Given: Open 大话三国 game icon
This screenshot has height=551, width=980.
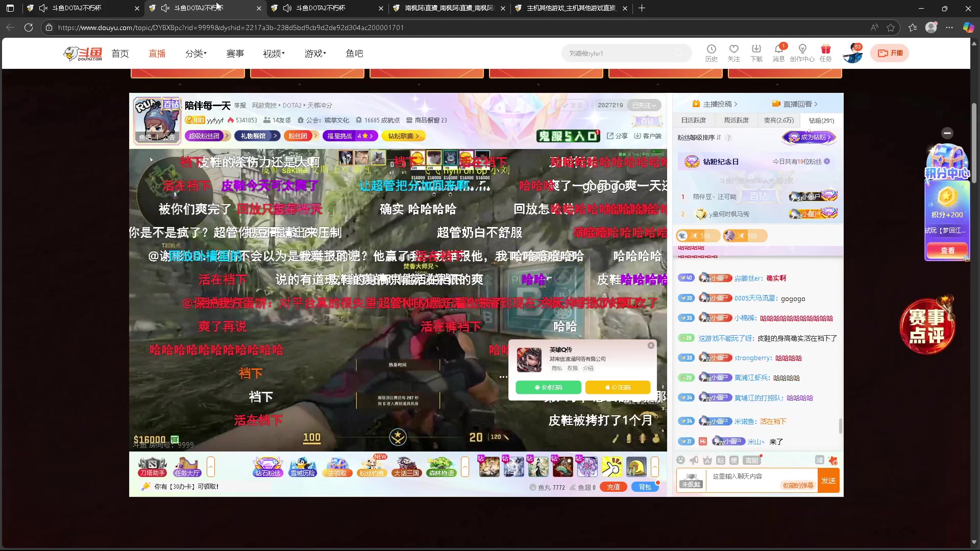Looking at the screenshot, I should pyautogui.click(x=407, y=467).
